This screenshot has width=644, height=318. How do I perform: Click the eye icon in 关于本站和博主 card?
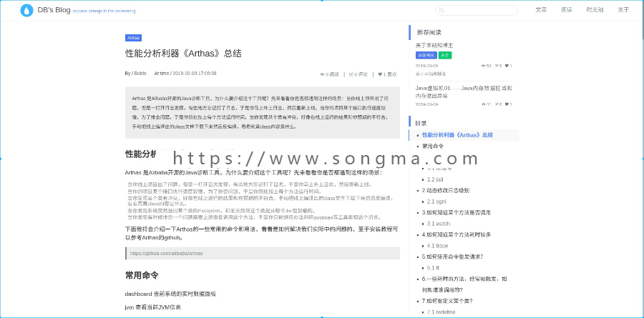(x=483, y=66)
